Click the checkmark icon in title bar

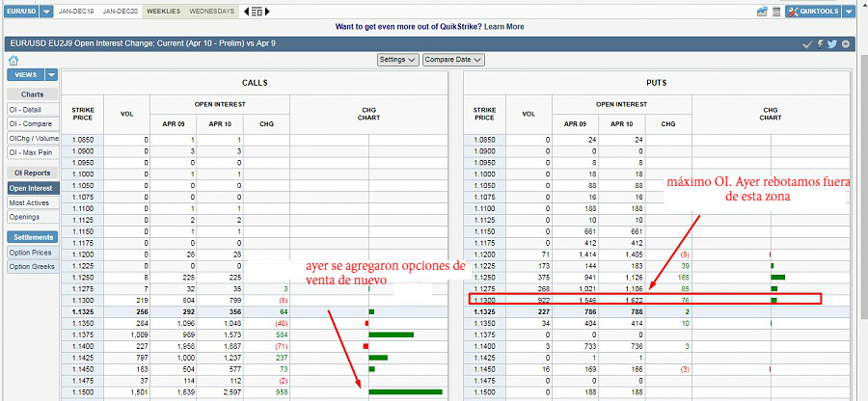(x=807, y=44)
